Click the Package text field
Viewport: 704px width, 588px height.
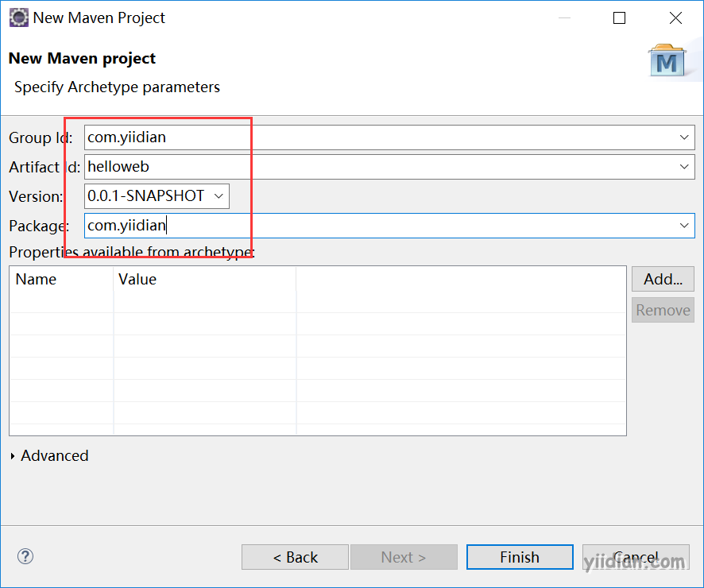click(389, 226)
